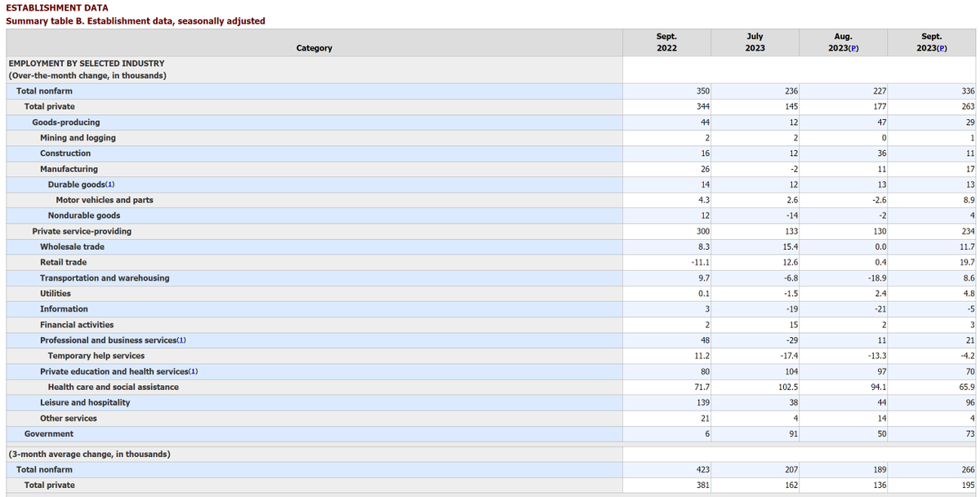Open the (P) footnote link beside Aug. 2023
The image size is (980, 497).
(853, 48)
